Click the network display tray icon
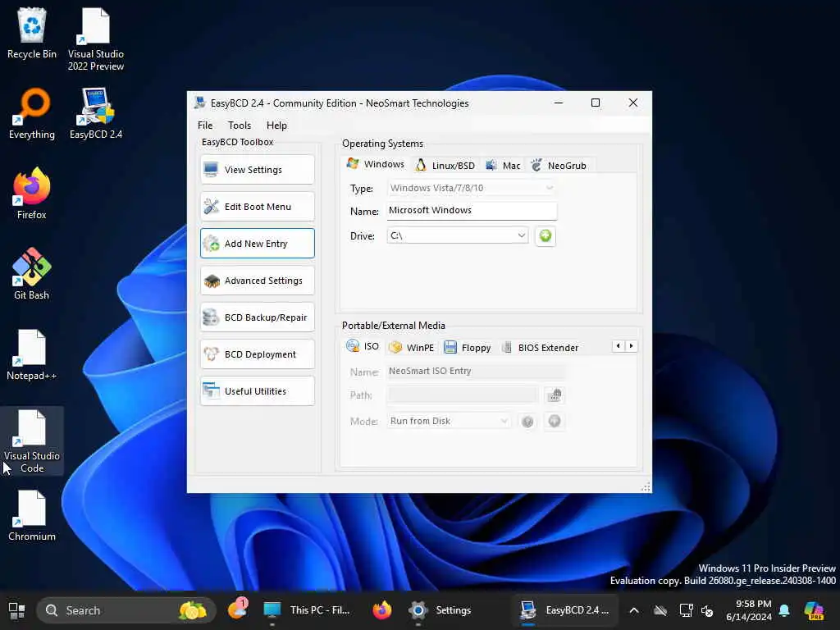 click(x=686, y=610)
